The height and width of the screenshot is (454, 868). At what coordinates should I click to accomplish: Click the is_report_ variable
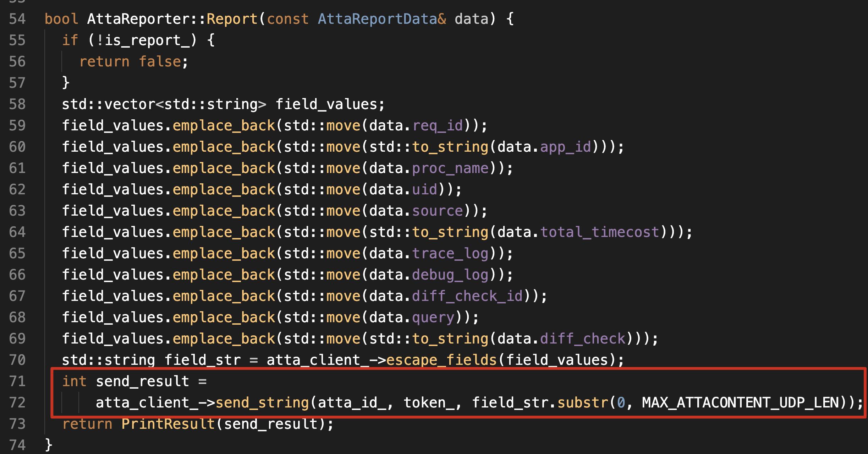coord(147,40)
